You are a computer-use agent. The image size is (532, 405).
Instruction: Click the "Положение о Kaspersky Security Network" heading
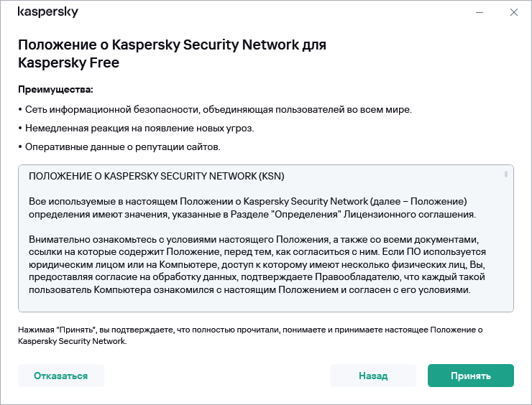[x=172, y=45]
